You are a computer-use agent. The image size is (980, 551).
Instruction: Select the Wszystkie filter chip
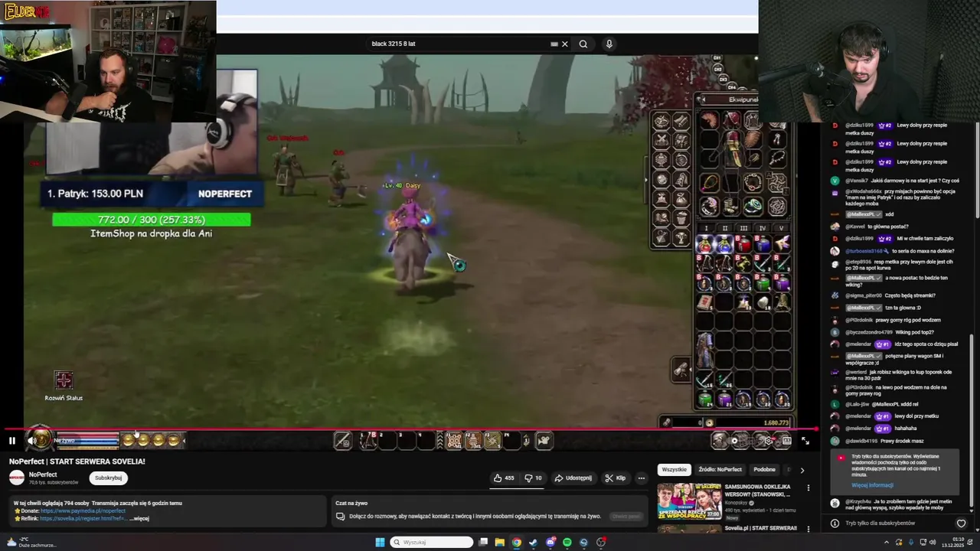pyautogui.click(x=674, y=469)
